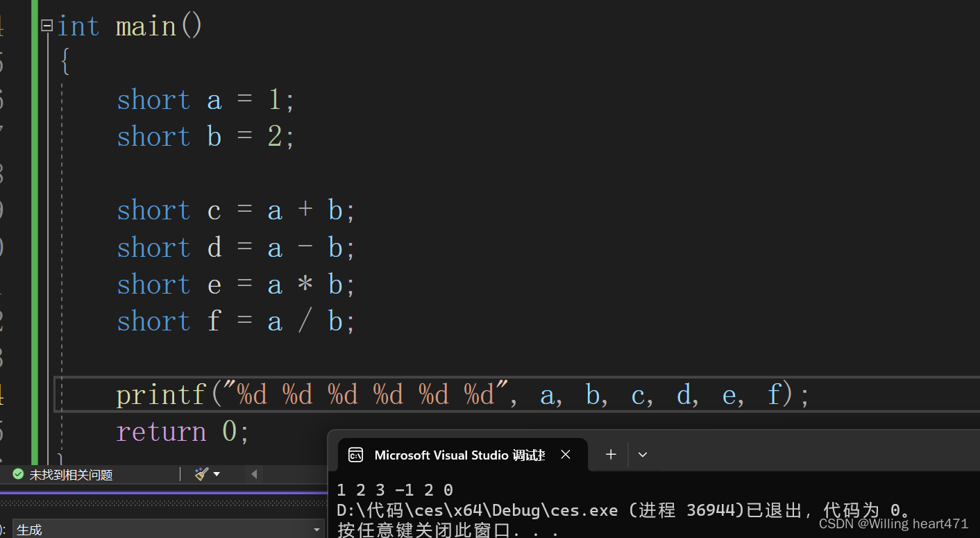Open the terminal tab options chevron

pyautogui.click(x=642, y=454)
